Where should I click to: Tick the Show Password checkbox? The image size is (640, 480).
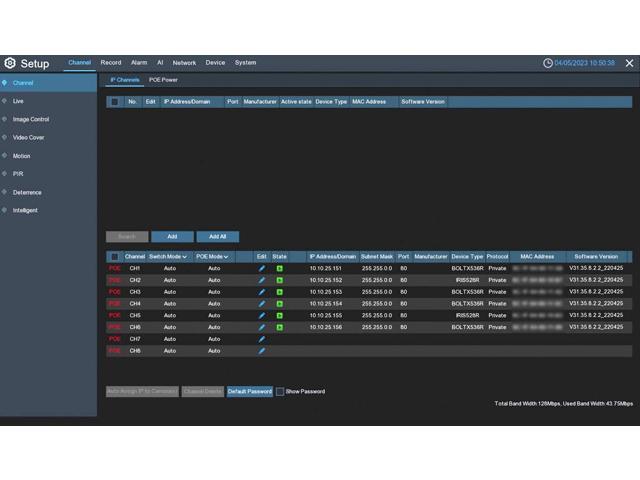coord(280,391)
